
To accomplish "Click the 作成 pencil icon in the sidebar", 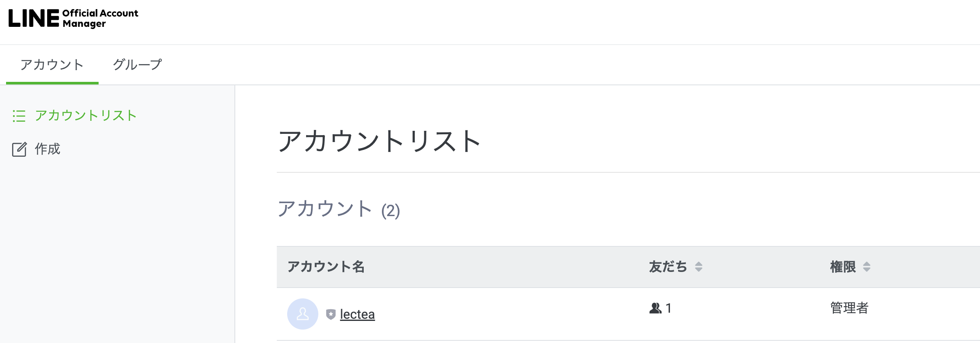I will click(x=19, y=149).
